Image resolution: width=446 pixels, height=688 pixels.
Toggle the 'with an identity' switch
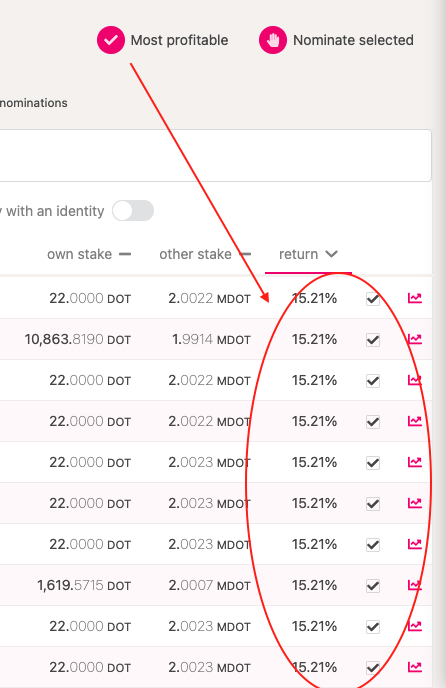(x=133, y=211)
